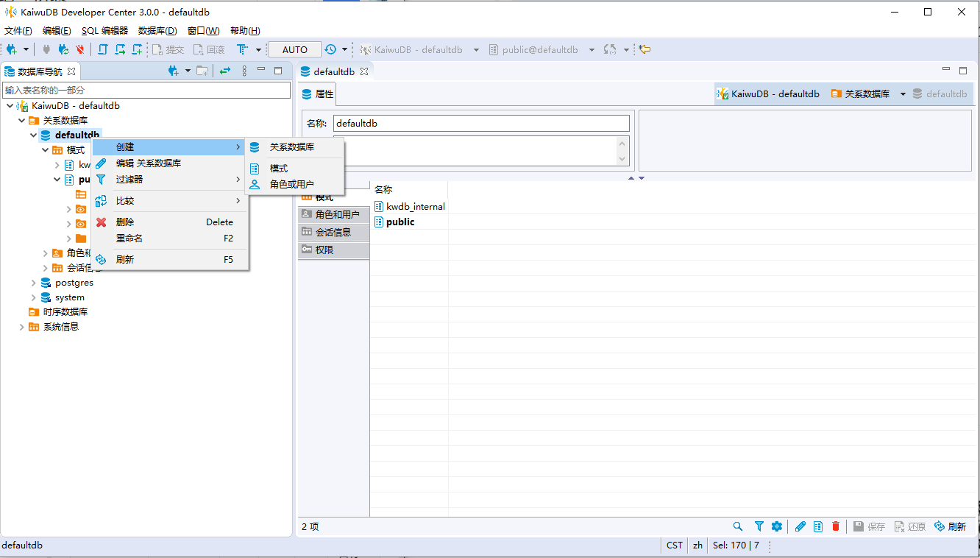This screenshot has width=980, height=558.
Task: Click the pencil edit icon in bottom toolbar
Action: tap(800, 526)
